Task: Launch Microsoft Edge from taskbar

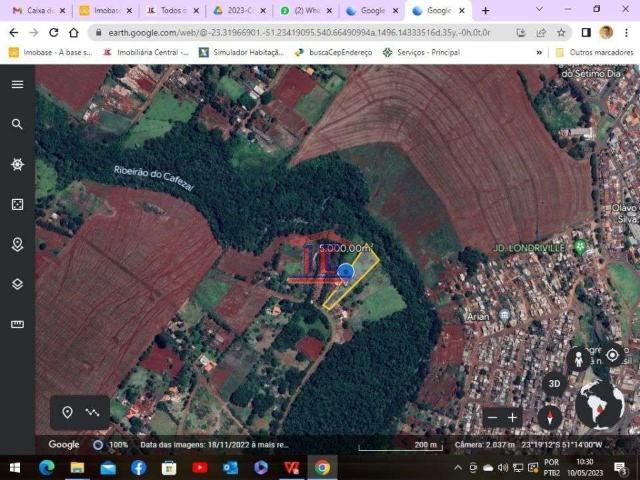Action: 47,467
